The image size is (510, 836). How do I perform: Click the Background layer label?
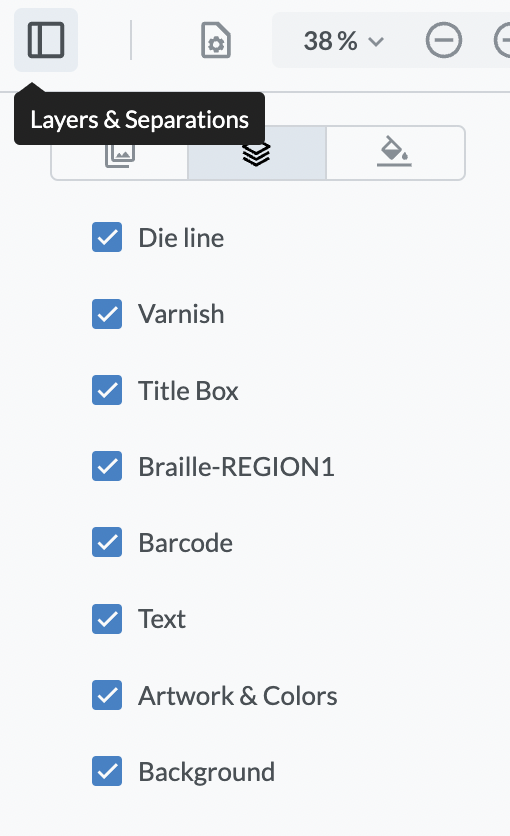tap(207, 771)
